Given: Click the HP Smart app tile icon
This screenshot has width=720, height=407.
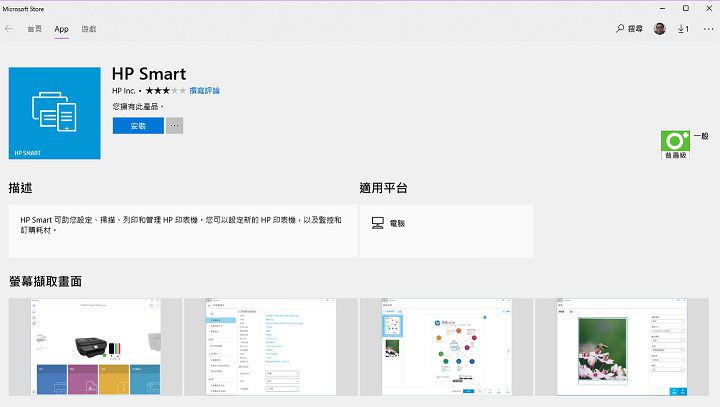Looking at the screenshot, I should point(54,113).
